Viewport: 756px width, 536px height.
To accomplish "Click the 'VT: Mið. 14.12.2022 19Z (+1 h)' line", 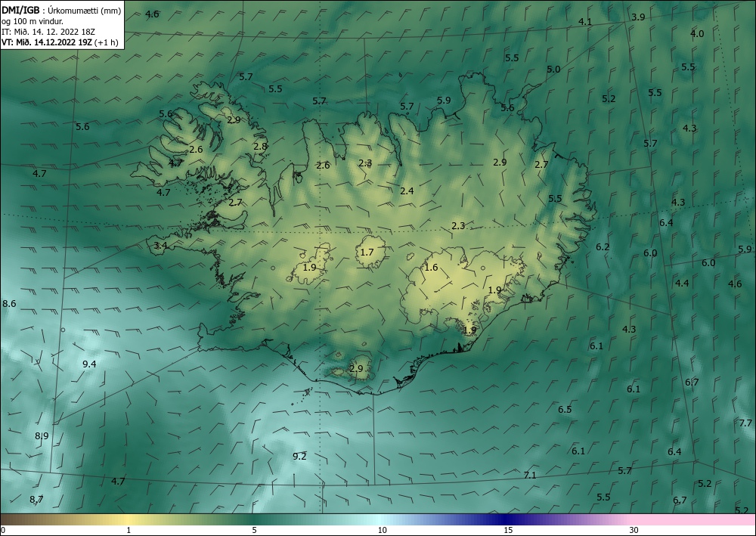I will pyautogui.click(x=60, y=42).
